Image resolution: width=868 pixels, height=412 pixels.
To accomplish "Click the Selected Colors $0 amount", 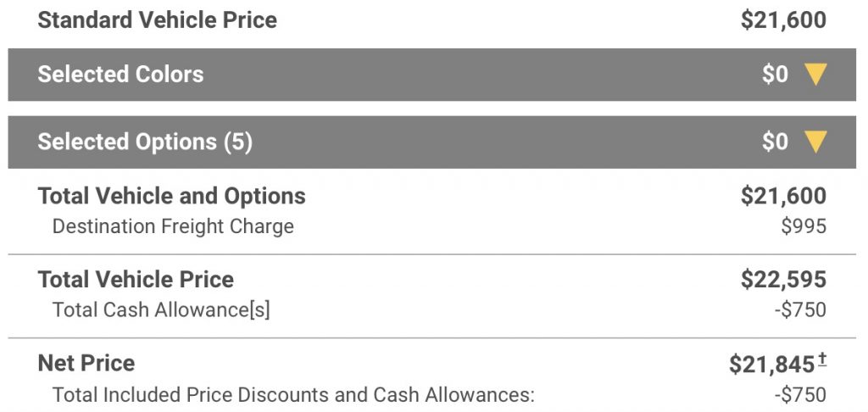I will pos(775,75).
